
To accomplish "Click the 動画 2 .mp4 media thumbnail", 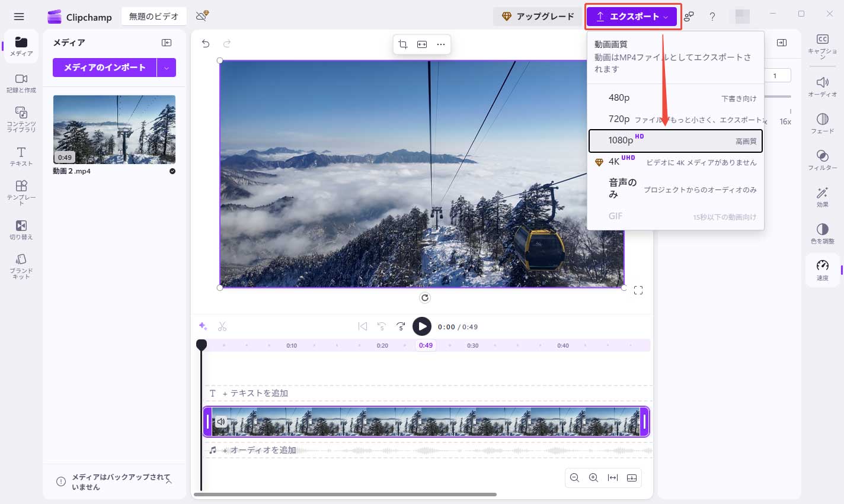I will 114,130.
